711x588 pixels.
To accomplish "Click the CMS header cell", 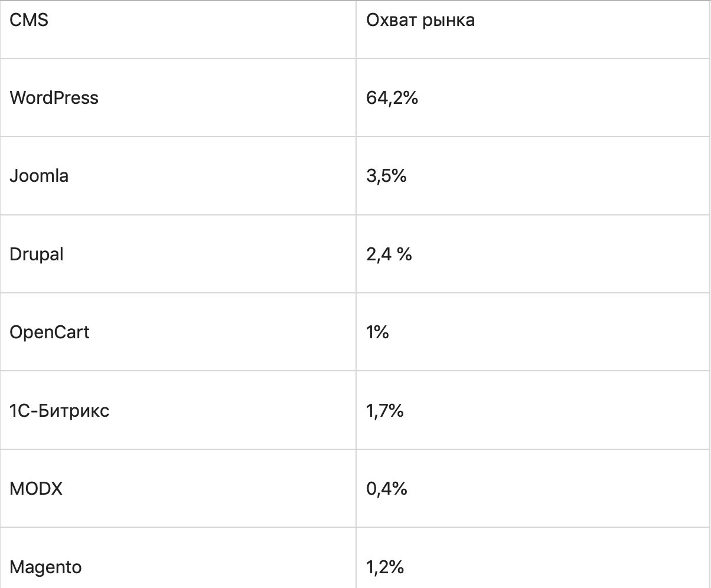I will (29, 20).
